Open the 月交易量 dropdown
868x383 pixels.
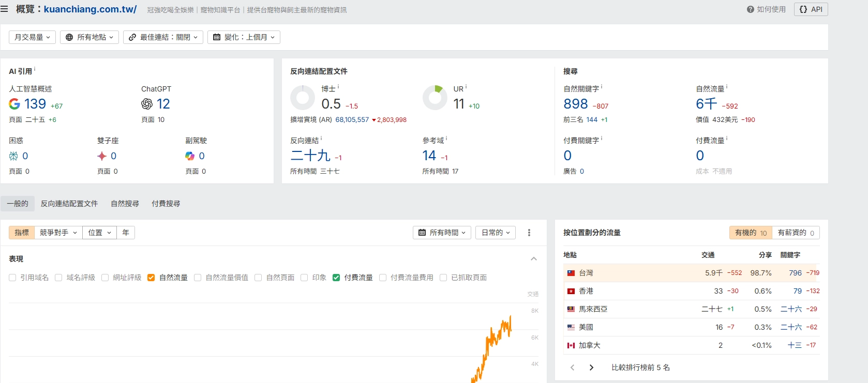(32, 37)
